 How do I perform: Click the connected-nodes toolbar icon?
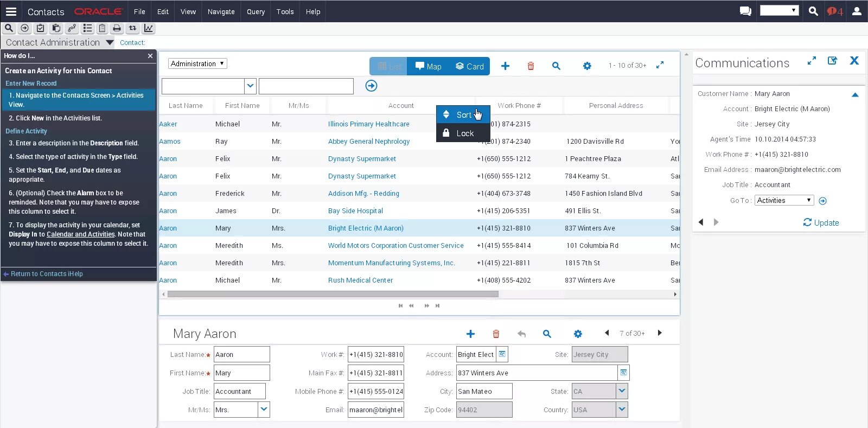click(x=72, y=28)
